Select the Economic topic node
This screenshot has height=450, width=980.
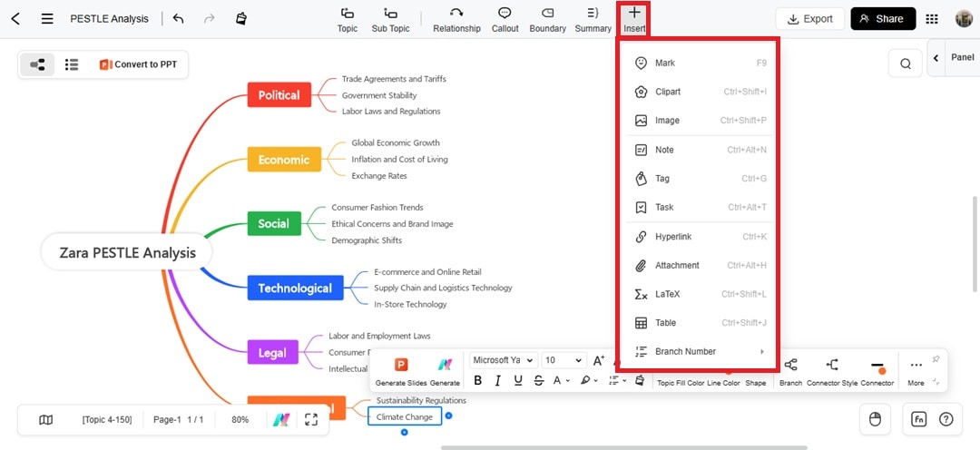click(x=284, y=160)
